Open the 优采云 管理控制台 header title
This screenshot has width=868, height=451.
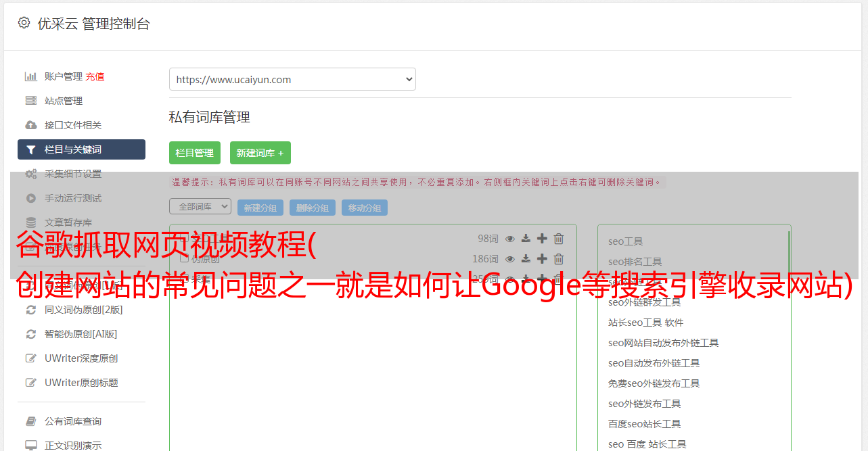pyautogui.click(x=93, y=24)
